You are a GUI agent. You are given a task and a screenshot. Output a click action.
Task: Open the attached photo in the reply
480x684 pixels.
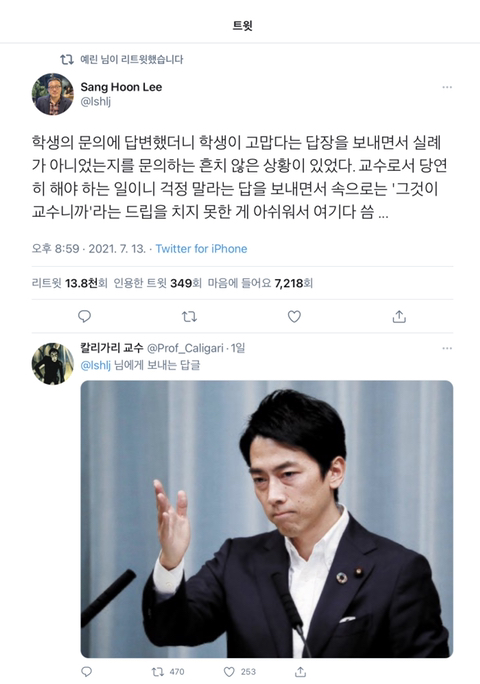point(267,519)
